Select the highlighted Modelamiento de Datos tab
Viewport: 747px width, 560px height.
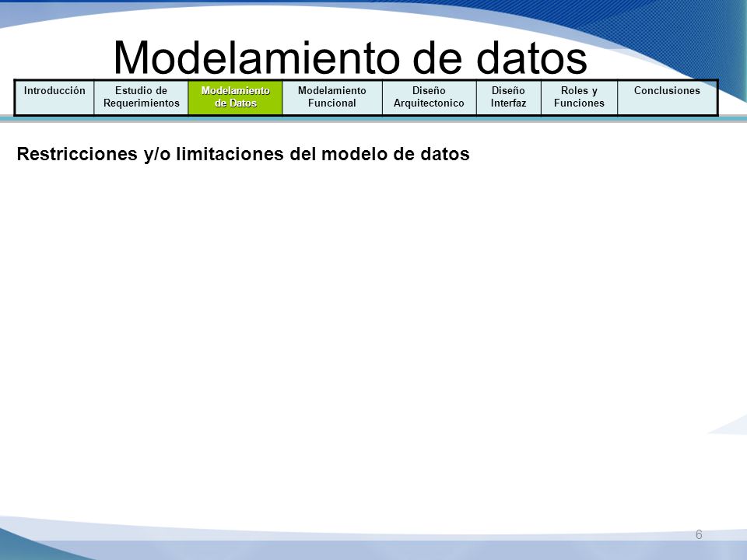tap(235, 98)
